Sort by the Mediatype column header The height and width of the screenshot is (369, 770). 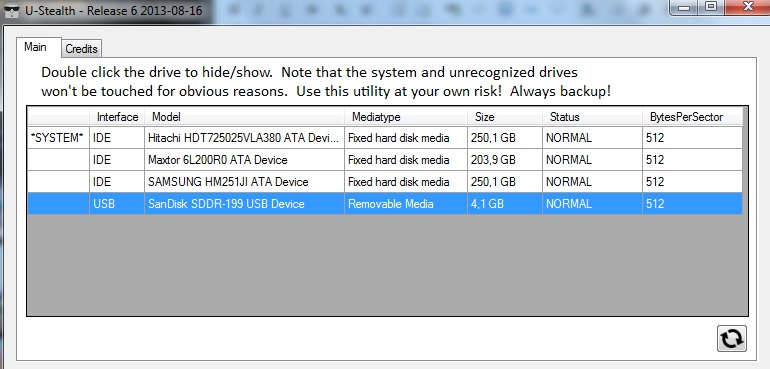(x=406, y=117)
